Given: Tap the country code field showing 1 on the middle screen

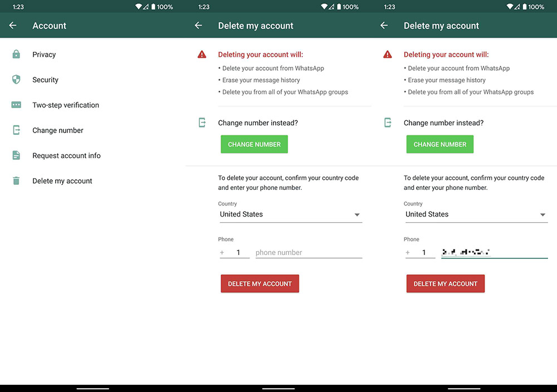Looking at the screenshot, I should point(238,253).
